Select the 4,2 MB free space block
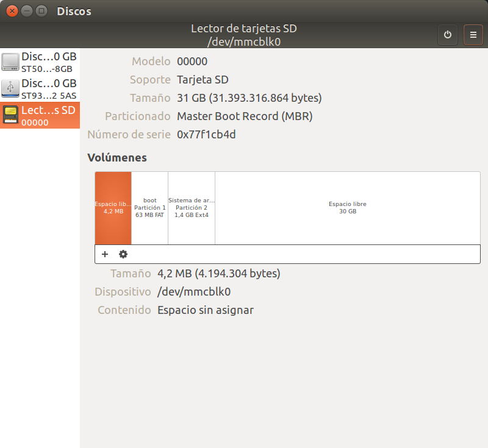The width and height of the screenshot is (488, 448). click(x=113, y=208)
